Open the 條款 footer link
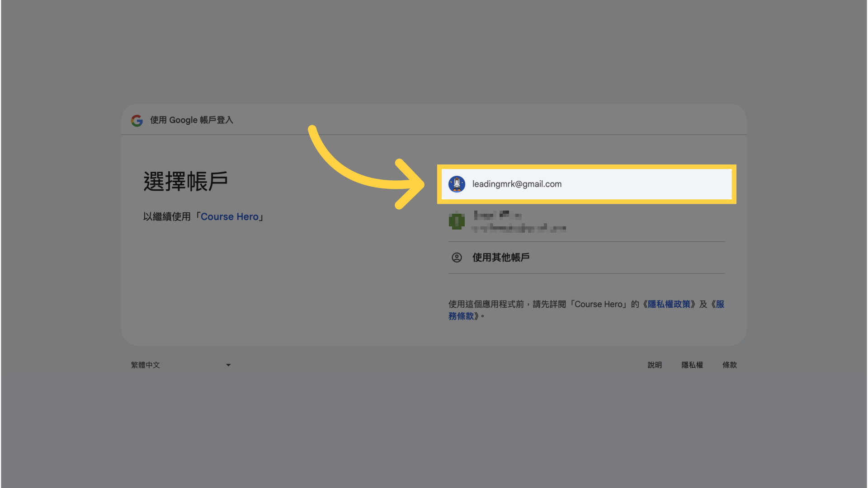868x488 pixels. [x=730, y=365]
